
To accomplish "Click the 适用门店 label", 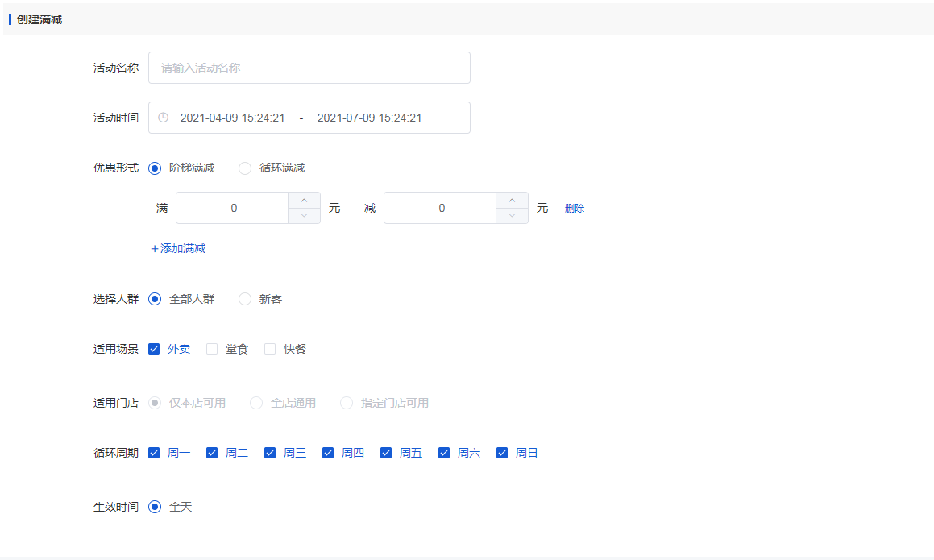I will 115,404.
